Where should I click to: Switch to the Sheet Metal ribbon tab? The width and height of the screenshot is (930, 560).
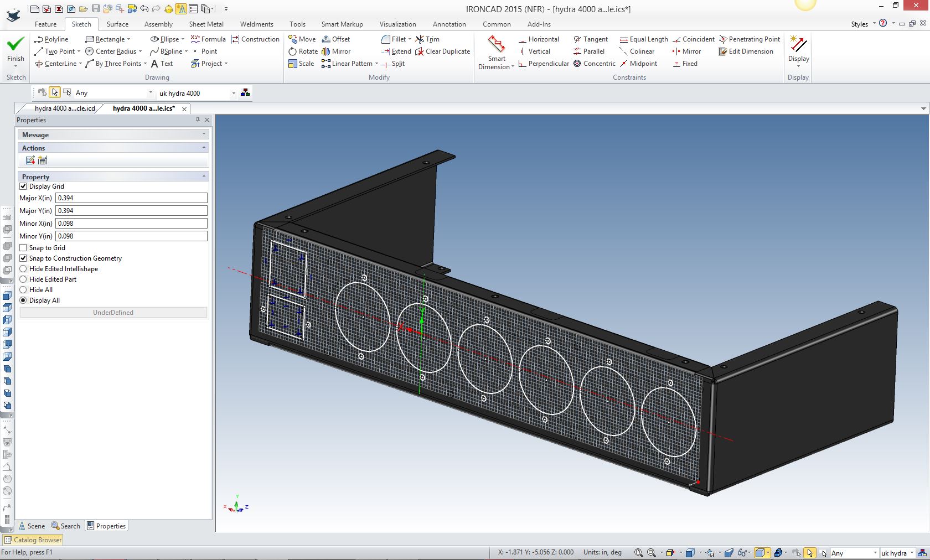(x=206, y=24)
